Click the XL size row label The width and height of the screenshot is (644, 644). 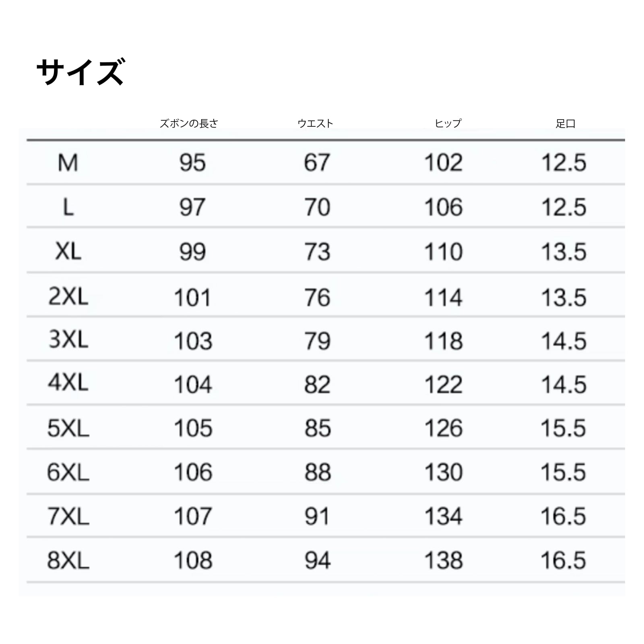click(68, 252)
